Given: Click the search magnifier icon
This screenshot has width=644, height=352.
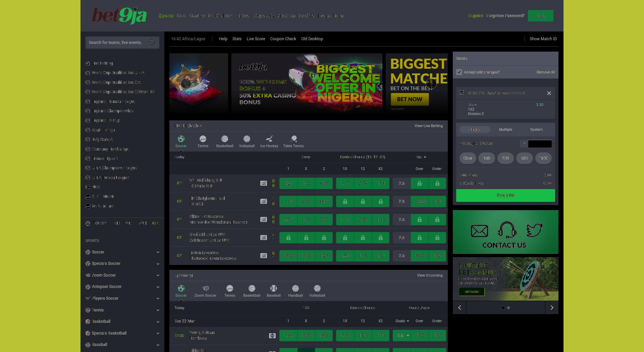Looking at the screenshot, I should click(x=153, y=43).
